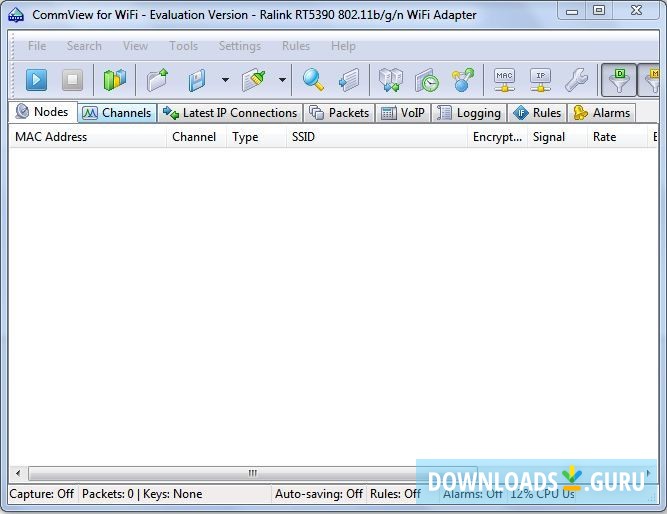Switch to the Rules tab

coord(537,113)
